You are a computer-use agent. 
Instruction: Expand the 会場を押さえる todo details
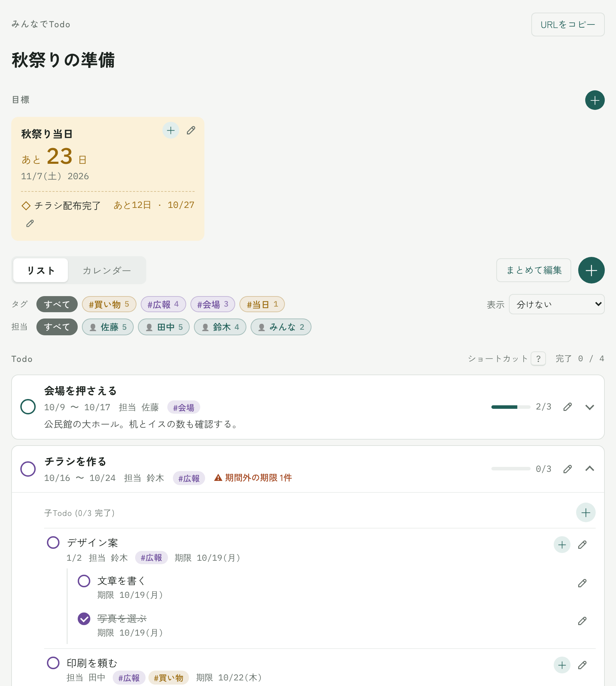click(x=590, y=407)
